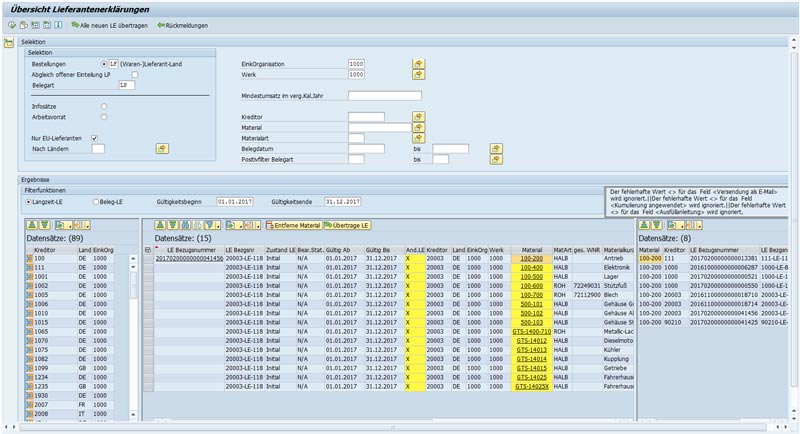Open multiple selection for Materialart
Image resolution: width=800 pixels, height=434 pixels.
(x=418, y=138)
